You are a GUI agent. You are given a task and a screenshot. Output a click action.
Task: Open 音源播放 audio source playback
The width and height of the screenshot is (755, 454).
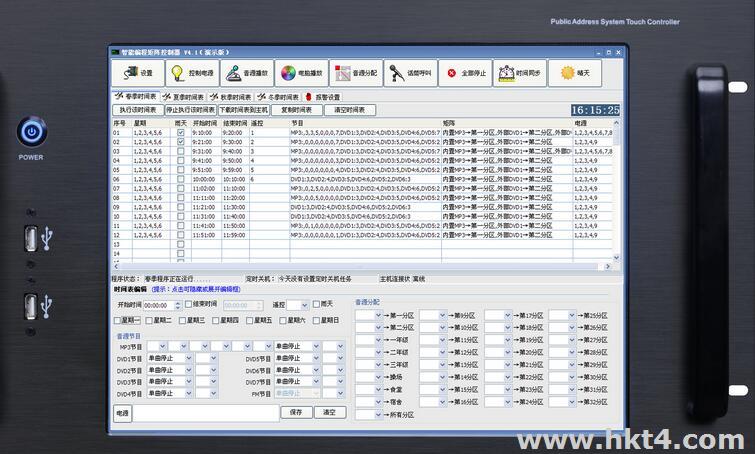tap(245, 73)
